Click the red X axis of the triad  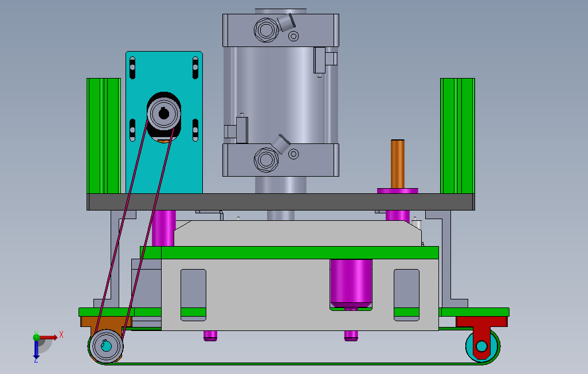tap(48, 338)
